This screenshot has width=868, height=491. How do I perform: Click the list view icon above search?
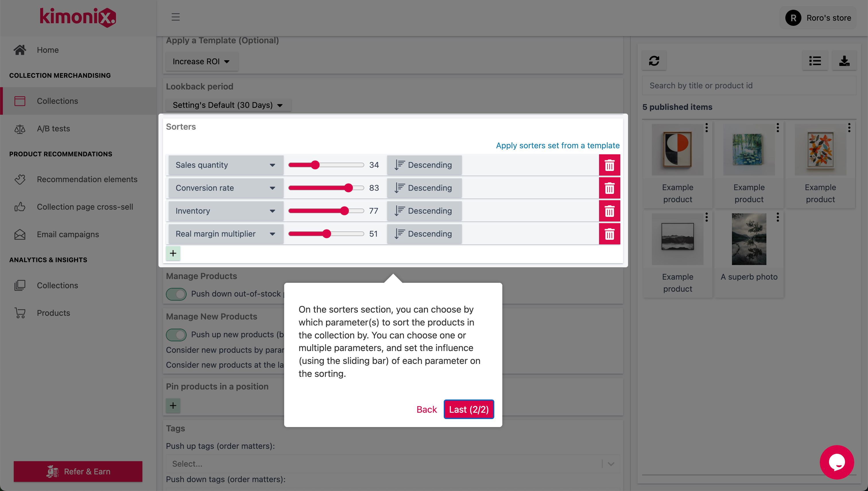(815, 61)
